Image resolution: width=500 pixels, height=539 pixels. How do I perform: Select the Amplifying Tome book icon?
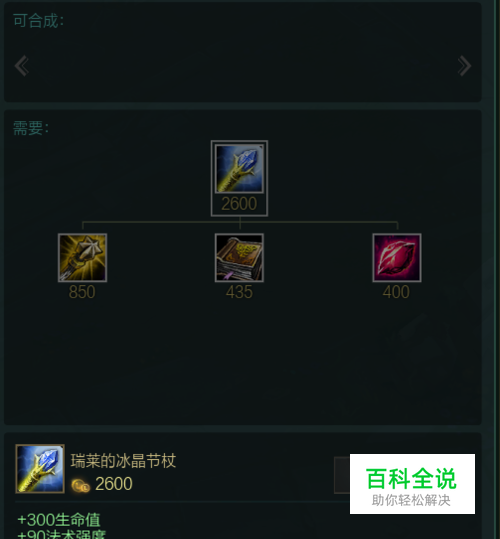239,257
